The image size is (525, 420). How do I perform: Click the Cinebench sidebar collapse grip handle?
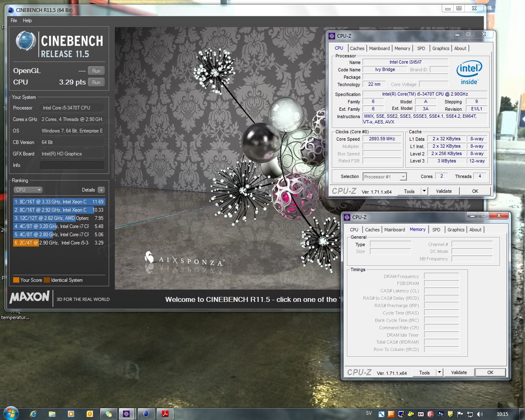113,167
